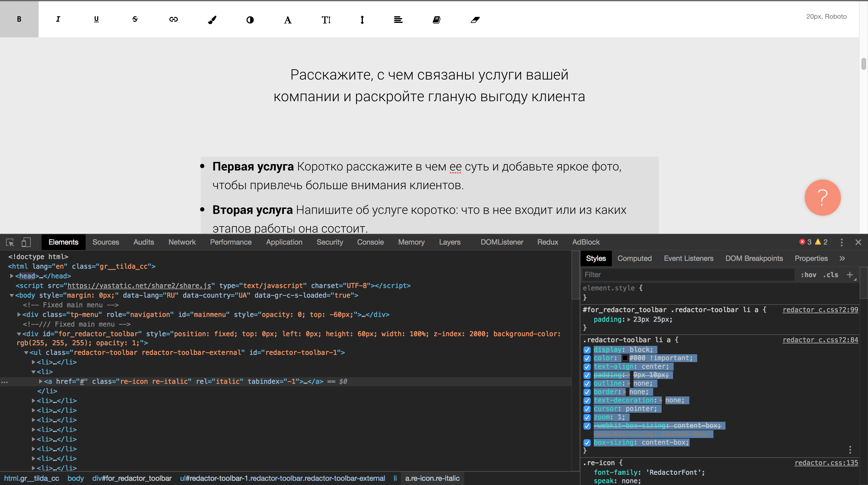The image size is (868, 485).
Task: Select body in the breadcrumb bar
Action: click(x=75, y=478)
